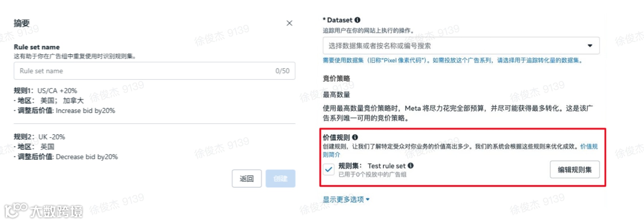Expand 显示更多选项
644x222 pixels.
346,199
